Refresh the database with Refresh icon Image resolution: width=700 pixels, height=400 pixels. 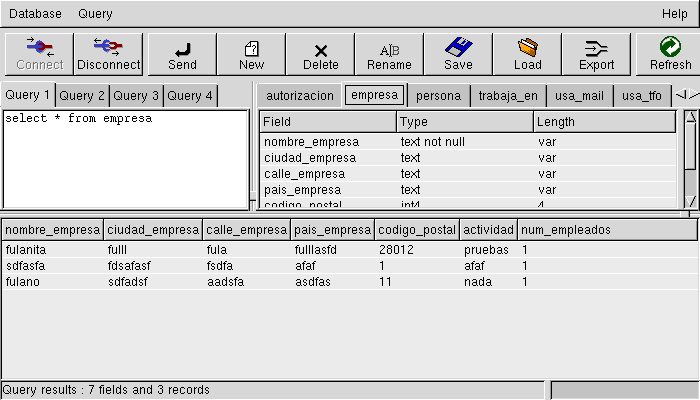tap(670, 53)
